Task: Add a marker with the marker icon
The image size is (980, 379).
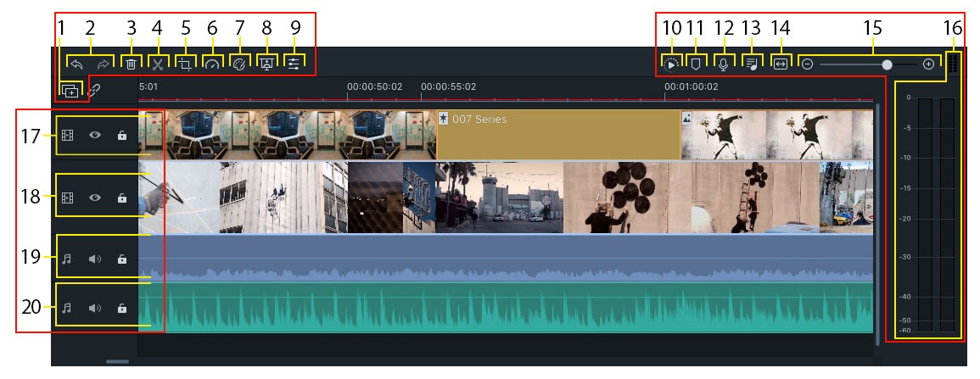Action: 695,64
